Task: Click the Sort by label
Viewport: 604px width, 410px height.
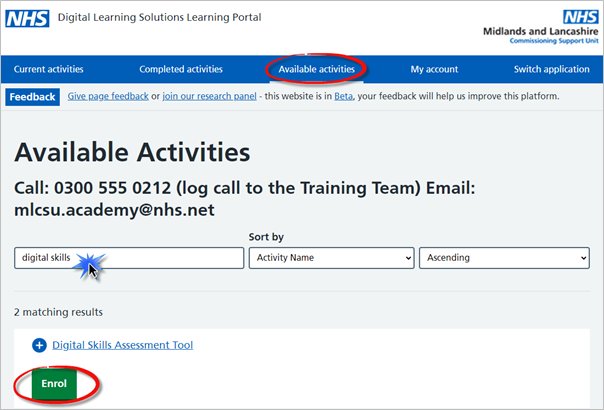Action: pyautogui.click(x=266, y=237)
